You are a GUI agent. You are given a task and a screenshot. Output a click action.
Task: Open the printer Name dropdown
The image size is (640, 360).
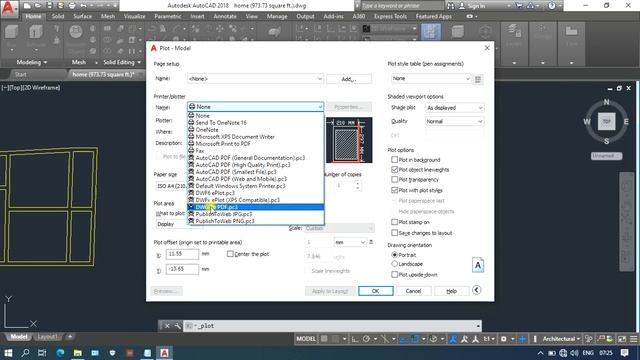click(x=256, y=107)
